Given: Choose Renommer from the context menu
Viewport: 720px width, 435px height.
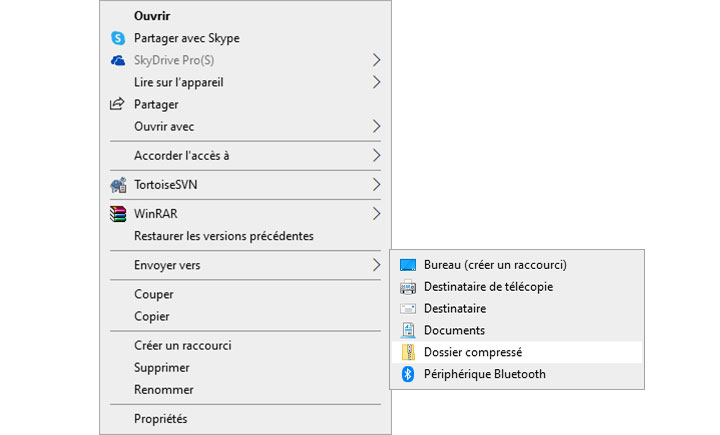Looking at the screenshot, I should click(163, 389).
